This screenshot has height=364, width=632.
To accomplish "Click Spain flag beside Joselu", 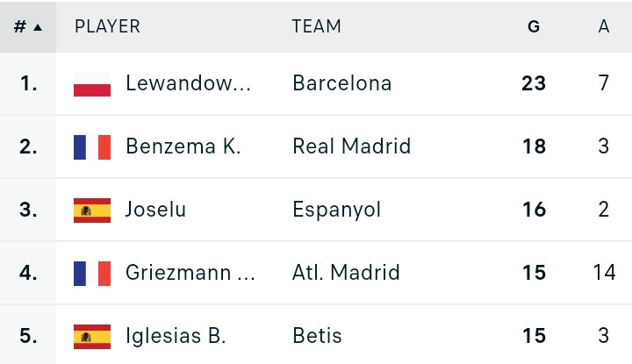I will pos(92,211).
